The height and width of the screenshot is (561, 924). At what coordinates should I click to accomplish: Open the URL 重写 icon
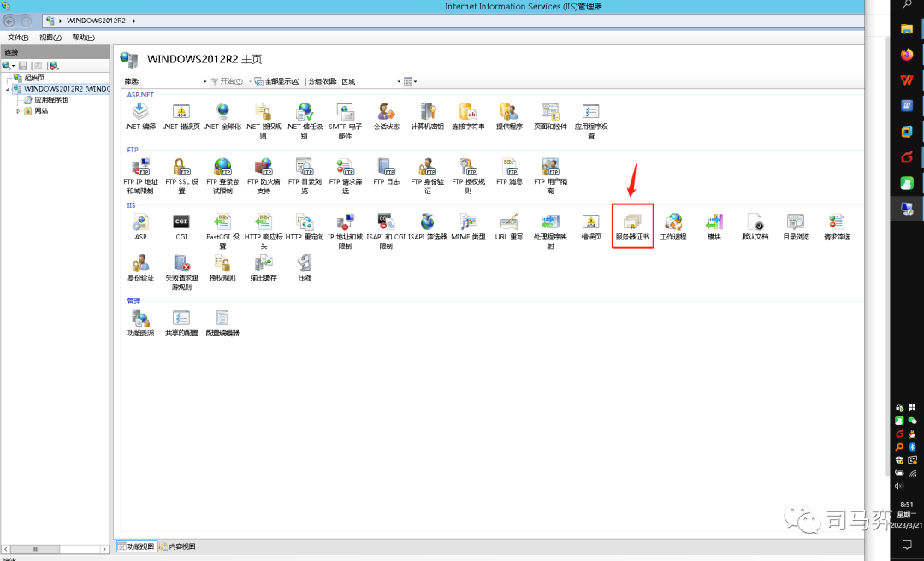click(x=509, y=227)
